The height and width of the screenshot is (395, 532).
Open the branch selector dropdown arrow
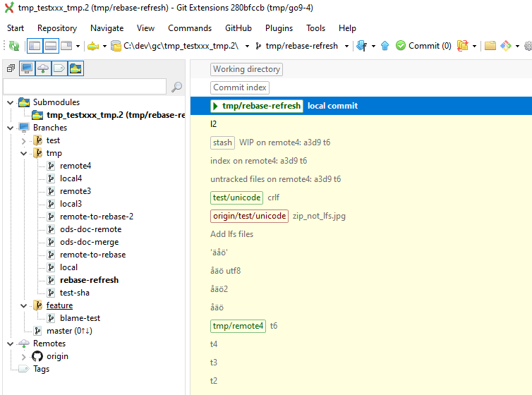pos(346,46)
